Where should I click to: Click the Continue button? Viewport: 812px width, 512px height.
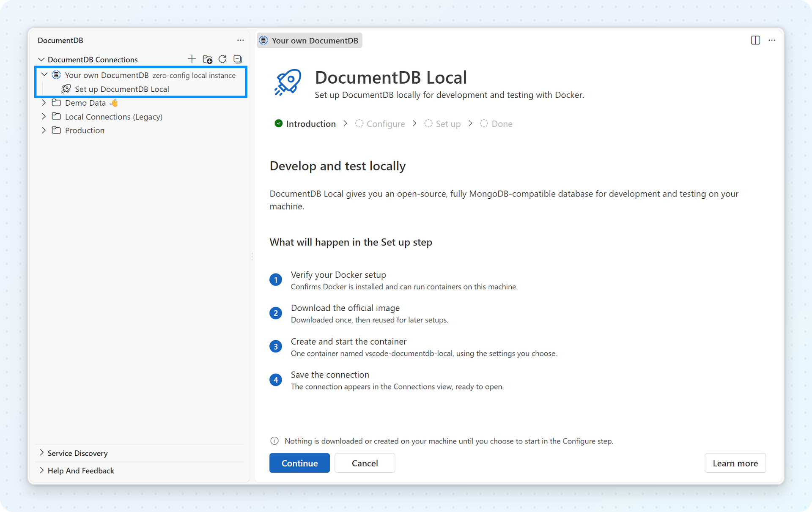pyautogui.click(x=299, y=463)
